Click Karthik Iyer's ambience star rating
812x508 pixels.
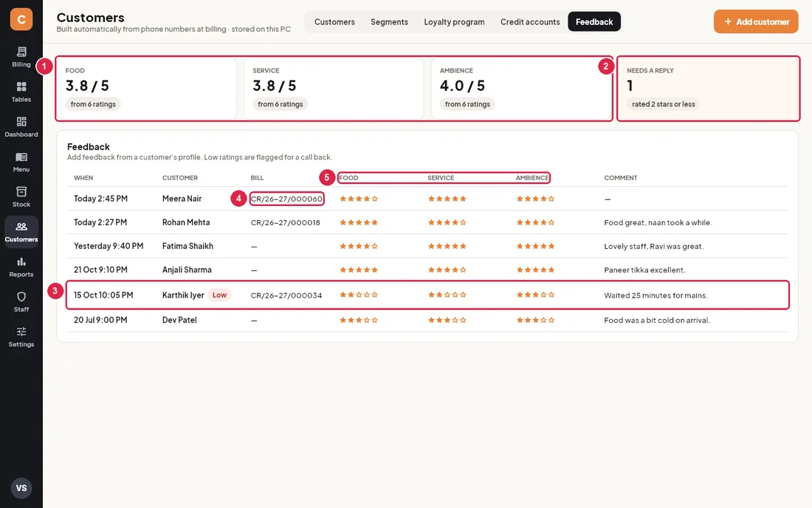click(535, 295)
